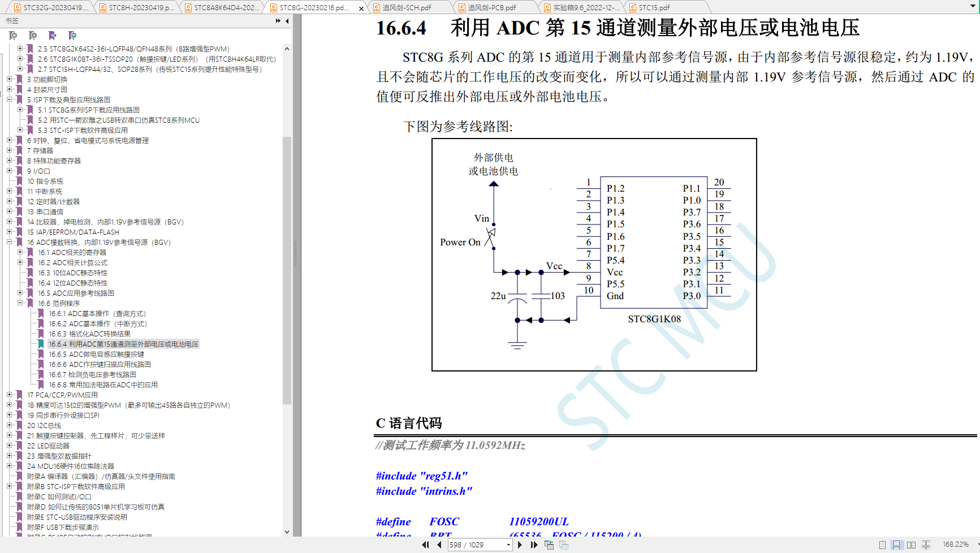Click the highlighted 16.6.4 bookmark icon
980x553 pixels.
coord(41,344)
